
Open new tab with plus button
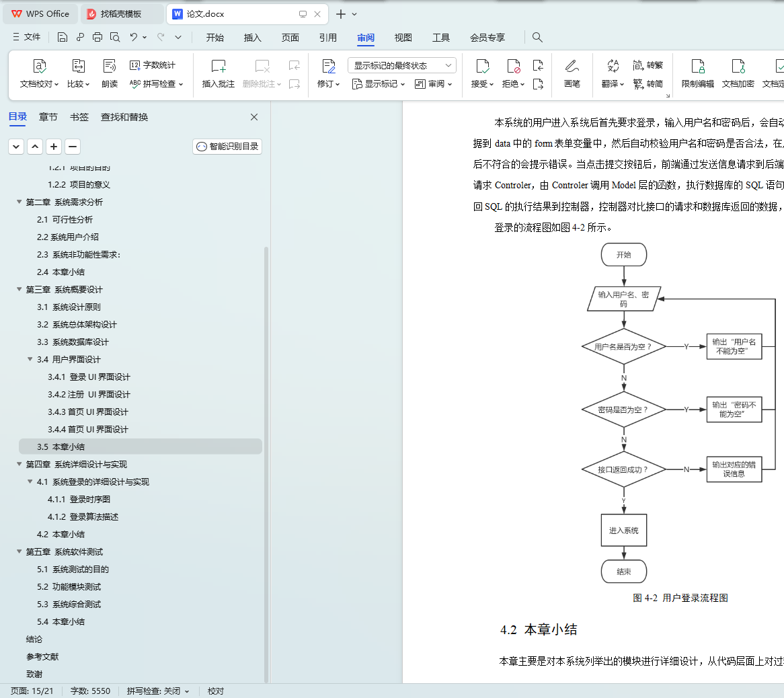[340, 14]
